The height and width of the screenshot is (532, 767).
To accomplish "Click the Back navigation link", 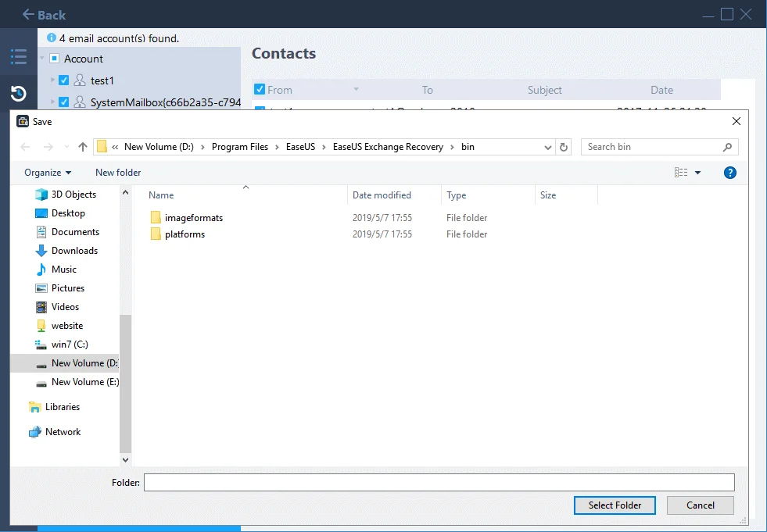I will pyautogui.click(x=44, y=14).
